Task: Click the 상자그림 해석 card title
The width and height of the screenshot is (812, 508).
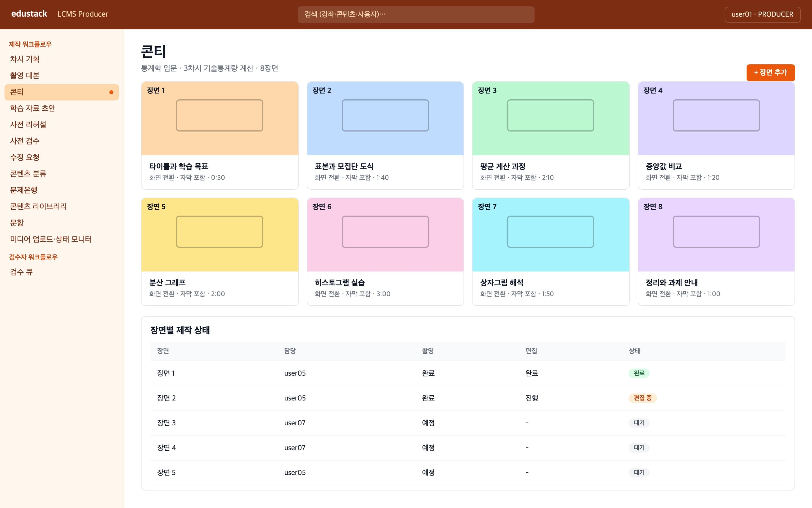Action: [x=502, y=283]
